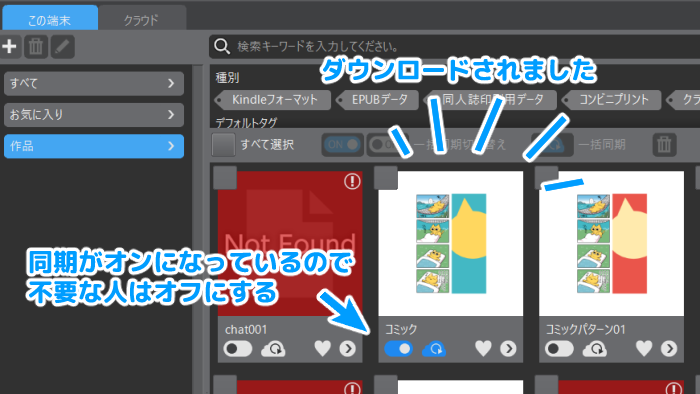Check the すべて選択 checkbox
The width and height of the screenshot is (700, 394).
[x=223, y=145]
